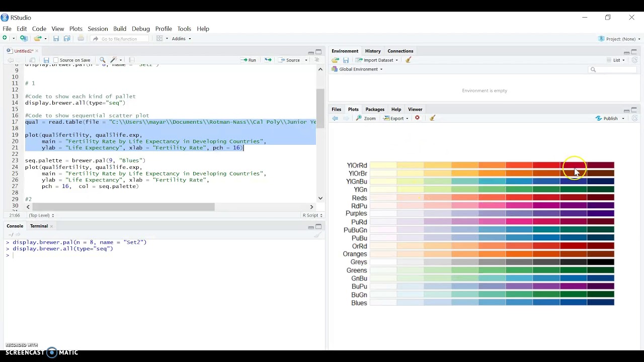Image resolution: width=644 pixels, height=362 pixels.
Task: Open the Viewer tab
Action: tap(415, 109)
